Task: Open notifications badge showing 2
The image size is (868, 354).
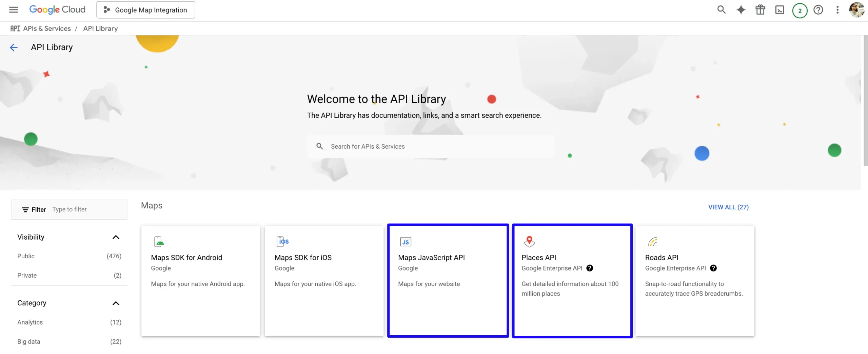Action: pos(800,11)
